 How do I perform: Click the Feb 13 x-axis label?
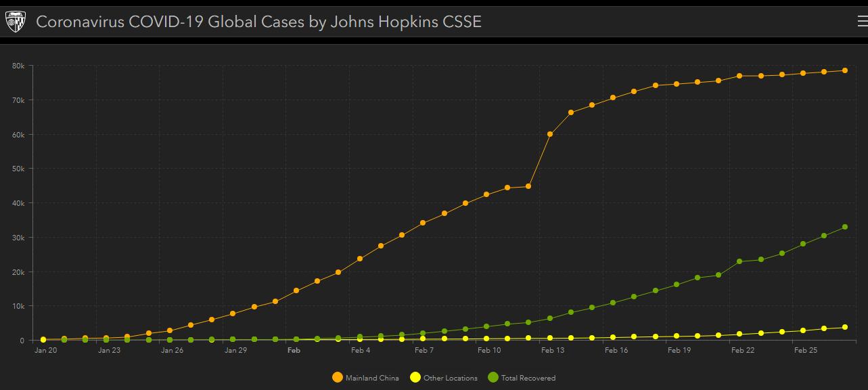coord(553,351)
